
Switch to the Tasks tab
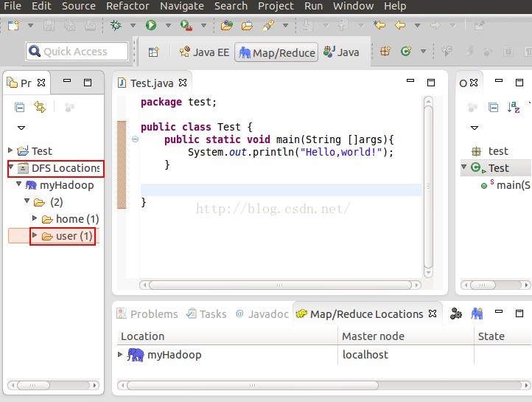206,313
